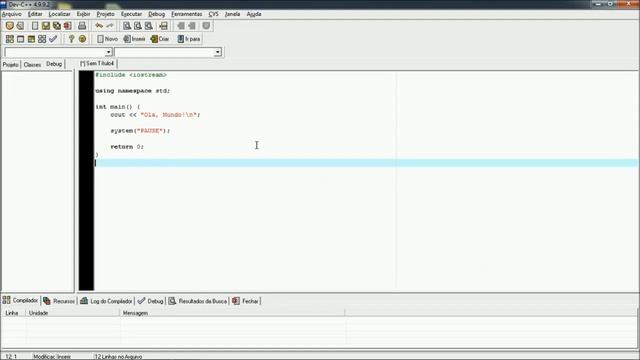Click the grayed Add to Project icon
The image size is (640, 360).
(181, 26)
